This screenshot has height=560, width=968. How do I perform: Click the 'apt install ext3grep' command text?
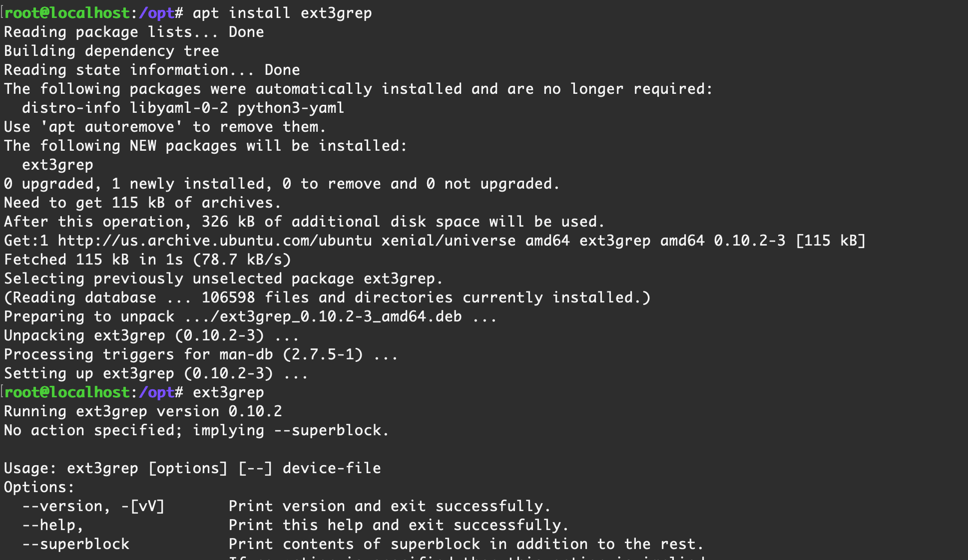pyautogui.click(x=282, y=13)
